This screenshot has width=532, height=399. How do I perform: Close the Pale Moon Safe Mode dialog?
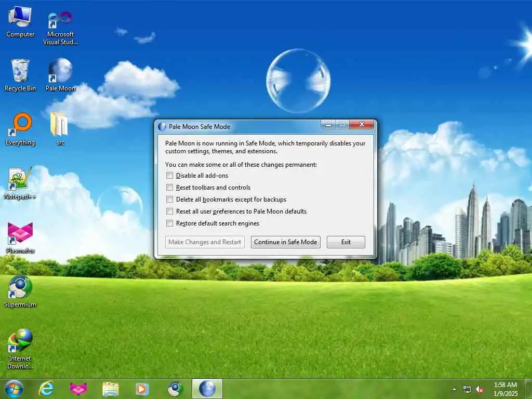coord(362,125)
